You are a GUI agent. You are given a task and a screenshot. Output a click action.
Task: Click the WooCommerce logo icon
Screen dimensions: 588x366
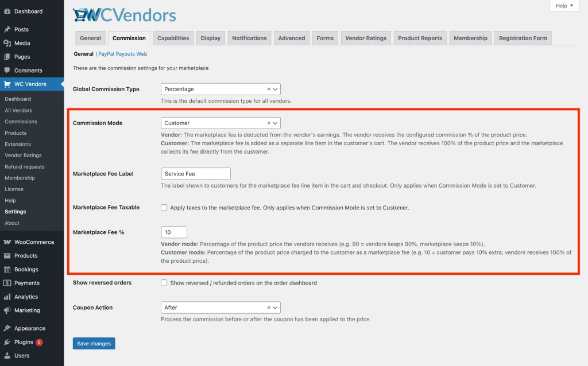(7, 242)
